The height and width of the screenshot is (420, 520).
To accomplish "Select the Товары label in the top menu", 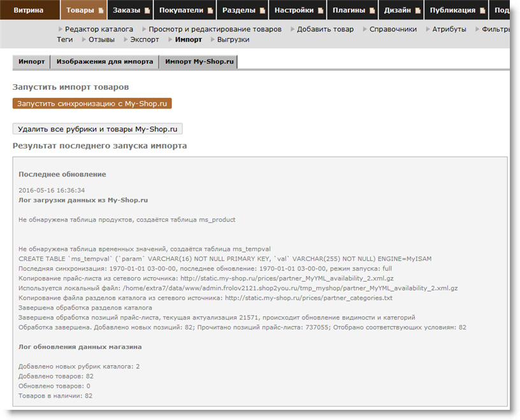I will (80, 10).
